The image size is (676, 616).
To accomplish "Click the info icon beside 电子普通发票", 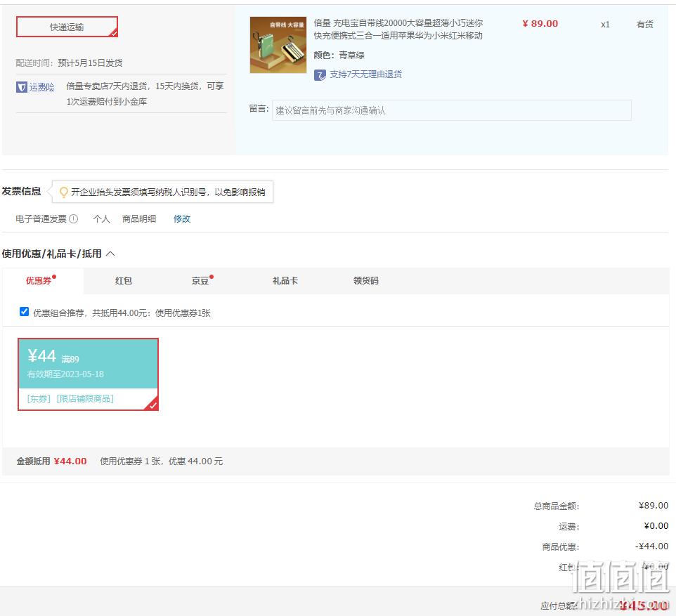I will point(74,218).
